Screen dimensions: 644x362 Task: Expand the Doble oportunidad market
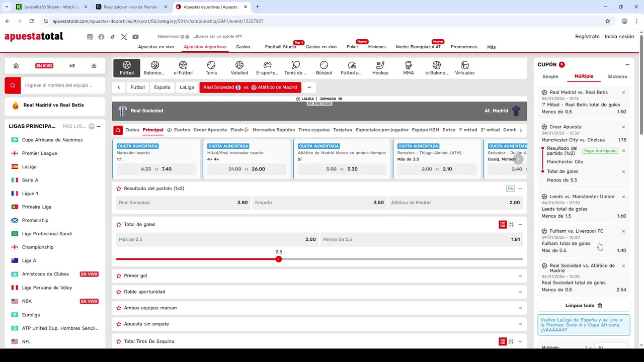[520, 292]
